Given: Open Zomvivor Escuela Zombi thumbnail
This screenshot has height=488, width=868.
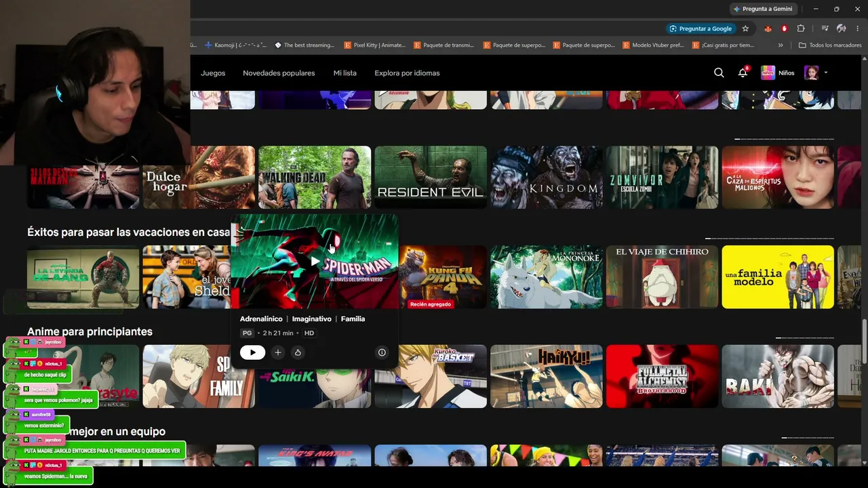Looking at the screenshot, I should 662,177.
